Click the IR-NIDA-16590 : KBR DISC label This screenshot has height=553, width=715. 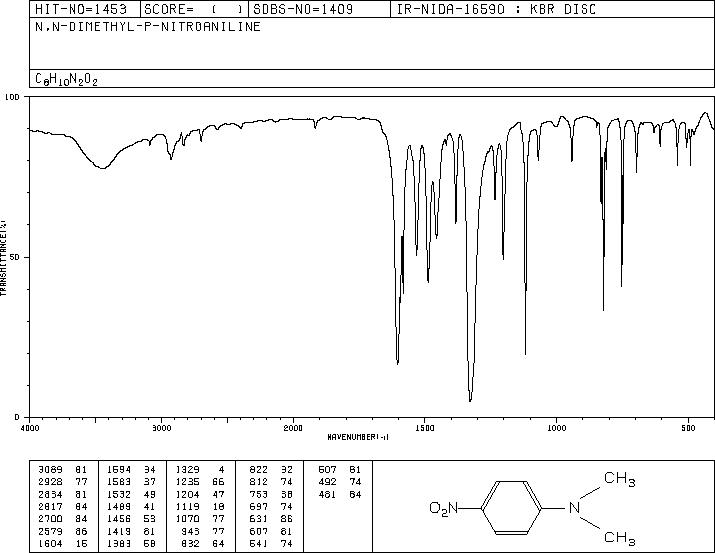496,10
